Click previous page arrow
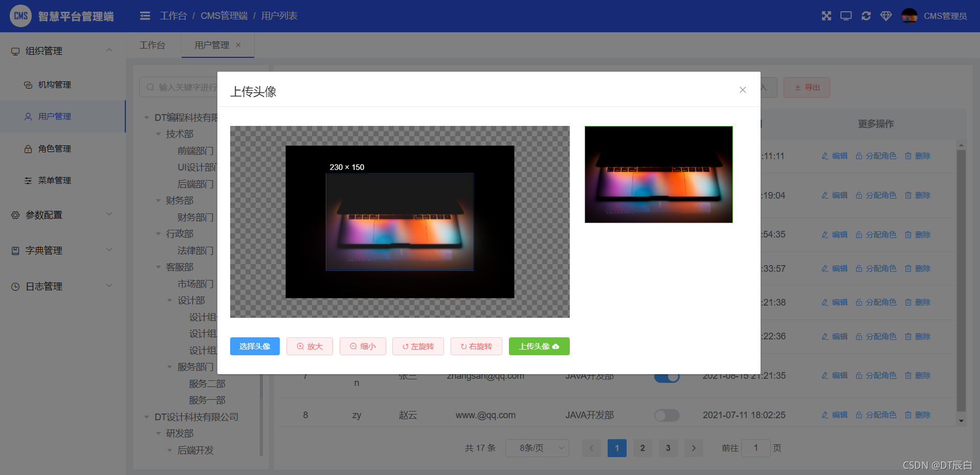 pos(591,448)
